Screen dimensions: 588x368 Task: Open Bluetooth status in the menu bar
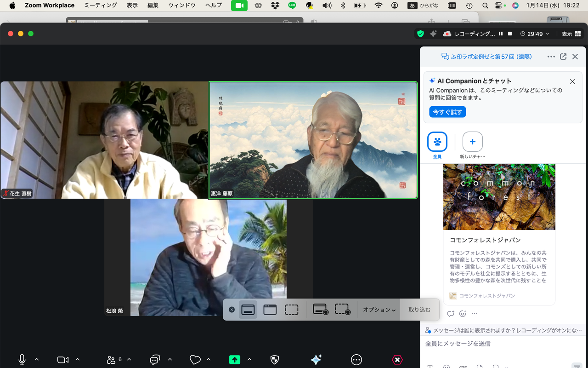tap(343, 6)
